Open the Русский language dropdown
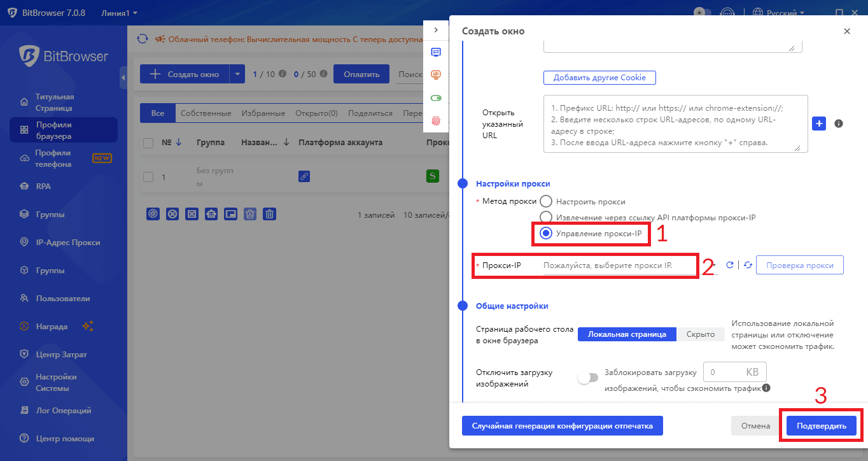 (x=779, y=13)
